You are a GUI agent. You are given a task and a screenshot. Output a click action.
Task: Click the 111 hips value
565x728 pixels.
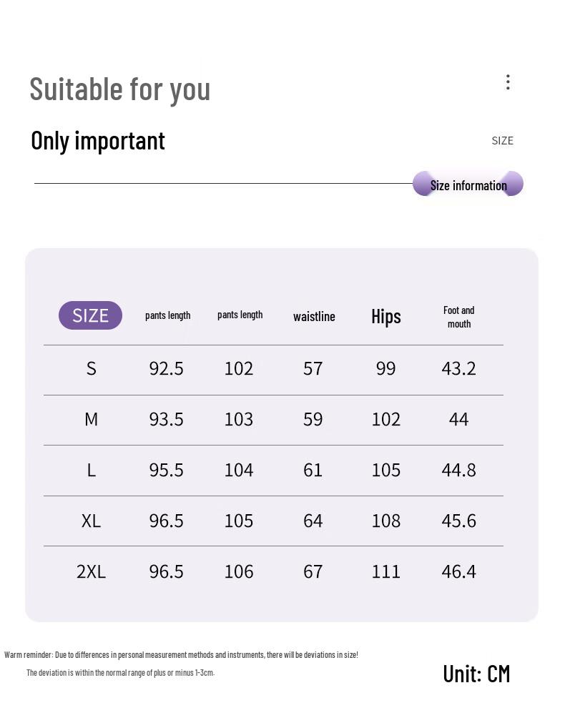386,571
